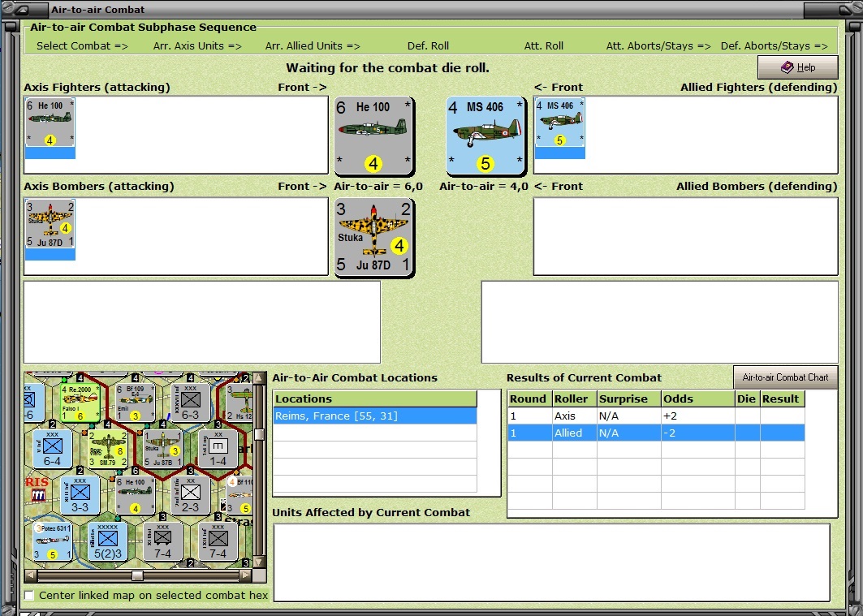Select the Allied round 1 result row

click(656, 433)
